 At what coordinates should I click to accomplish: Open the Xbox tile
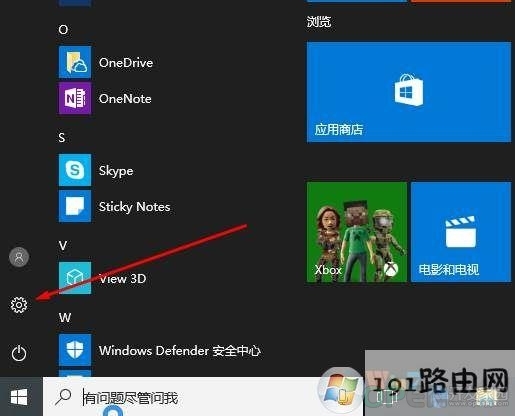point(357,232)
